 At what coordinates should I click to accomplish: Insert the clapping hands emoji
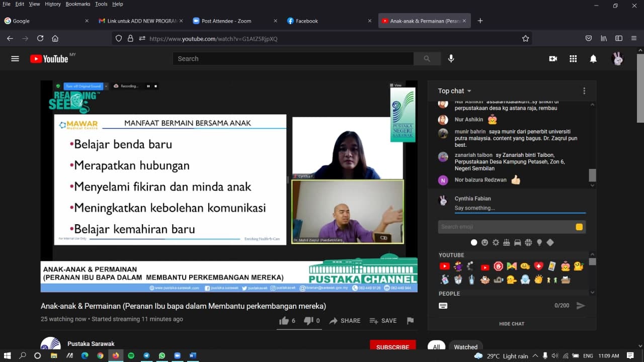tap(539, 280)
